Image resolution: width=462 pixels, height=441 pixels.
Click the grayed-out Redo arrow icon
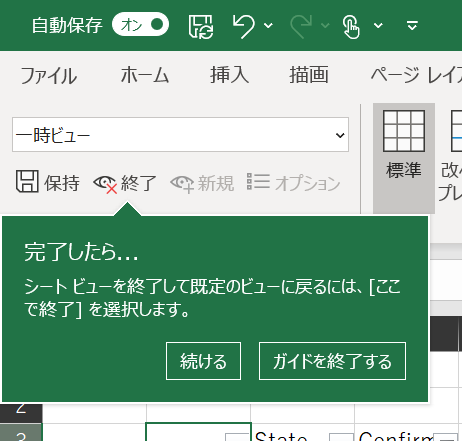(x=301, y=26)
